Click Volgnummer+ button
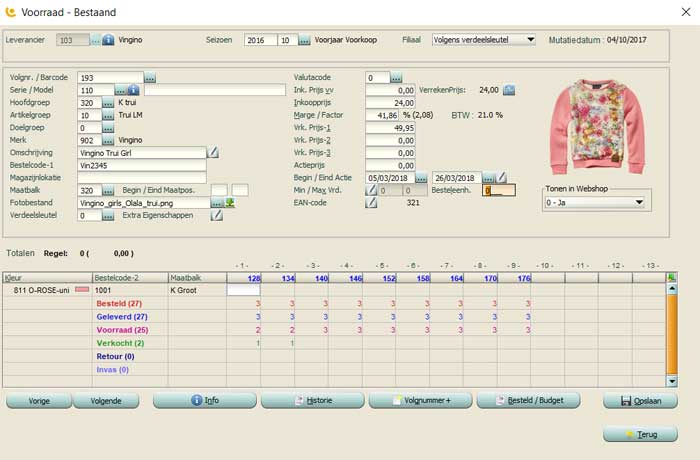The image size is (700, 460). coord(421,400)
